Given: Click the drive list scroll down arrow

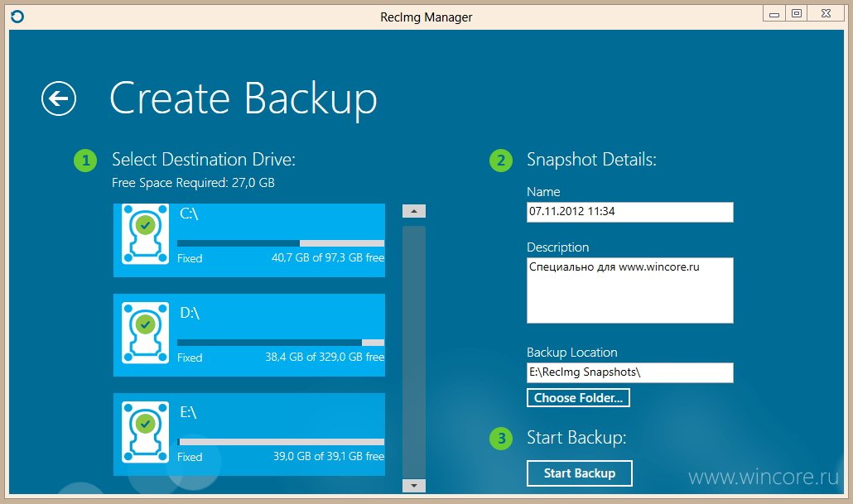Looking at the screenshot, I should click(x=414, y=486).
